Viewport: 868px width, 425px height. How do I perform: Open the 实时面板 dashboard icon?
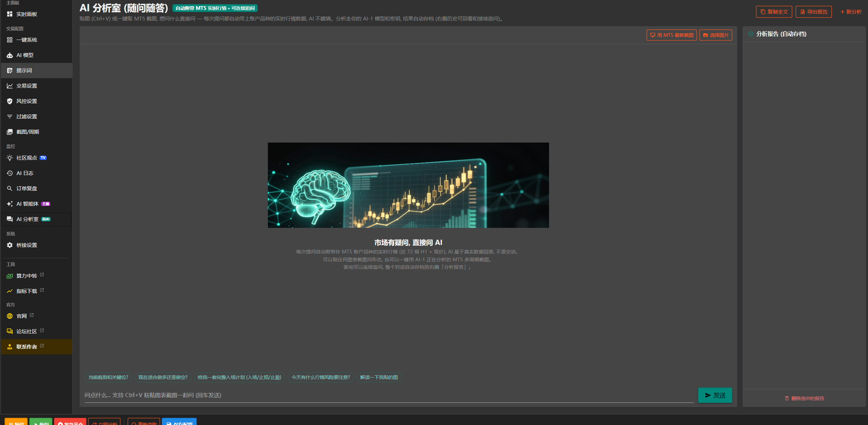point(10,14)
